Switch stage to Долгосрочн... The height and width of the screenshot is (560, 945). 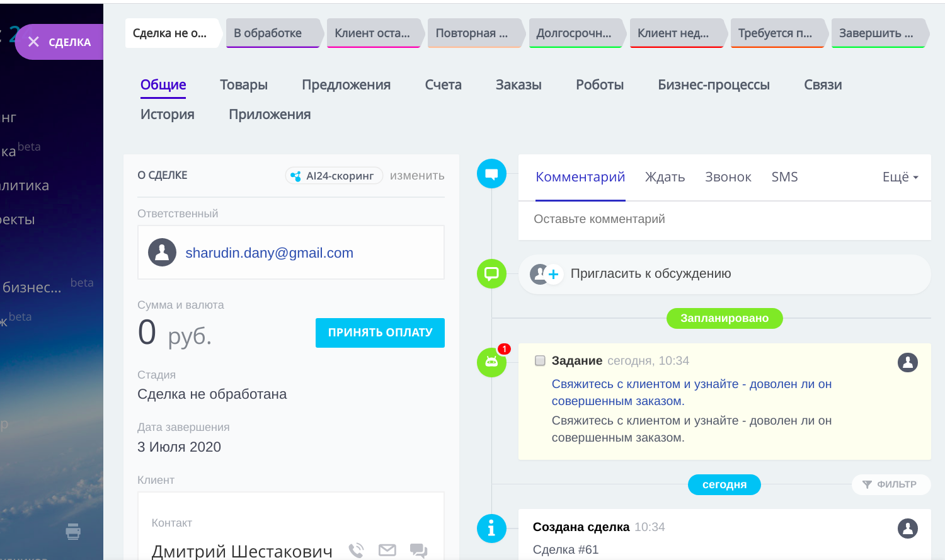[x=577, y=33]
